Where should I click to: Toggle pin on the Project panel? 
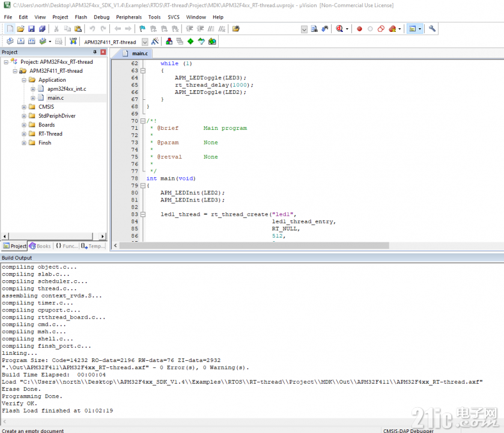95,52
